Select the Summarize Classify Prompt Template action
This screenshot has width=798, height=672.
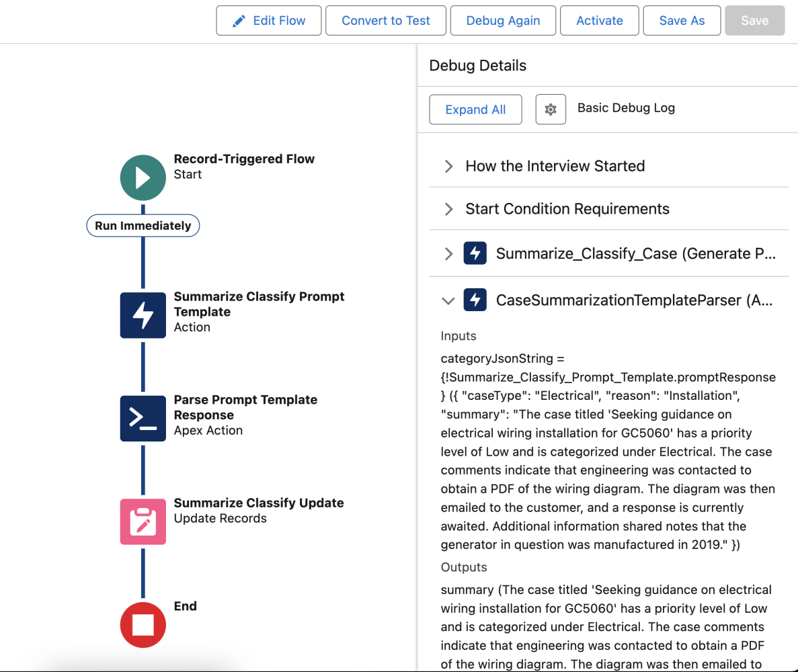tap(143, 315)
